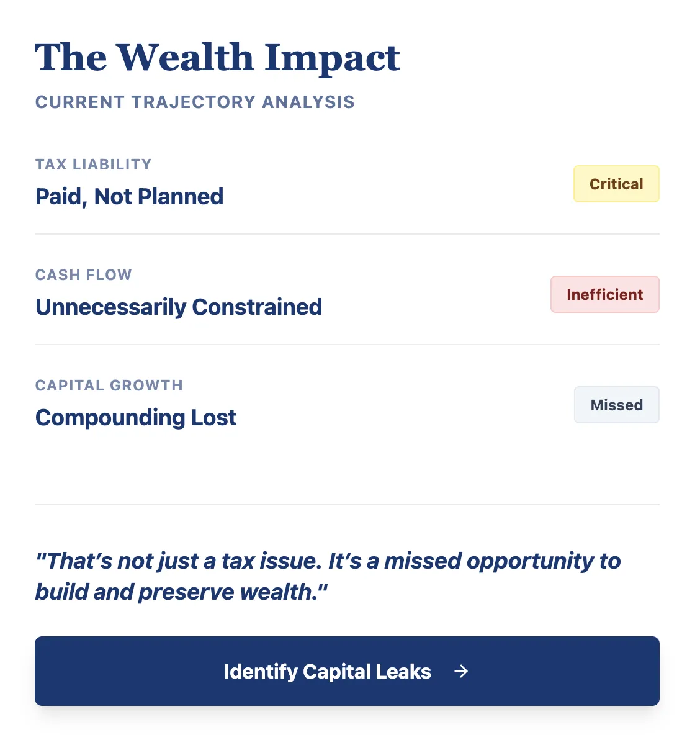700x740 pixels.
Task: Click the gray Missed badge
Action: point(616,405)
